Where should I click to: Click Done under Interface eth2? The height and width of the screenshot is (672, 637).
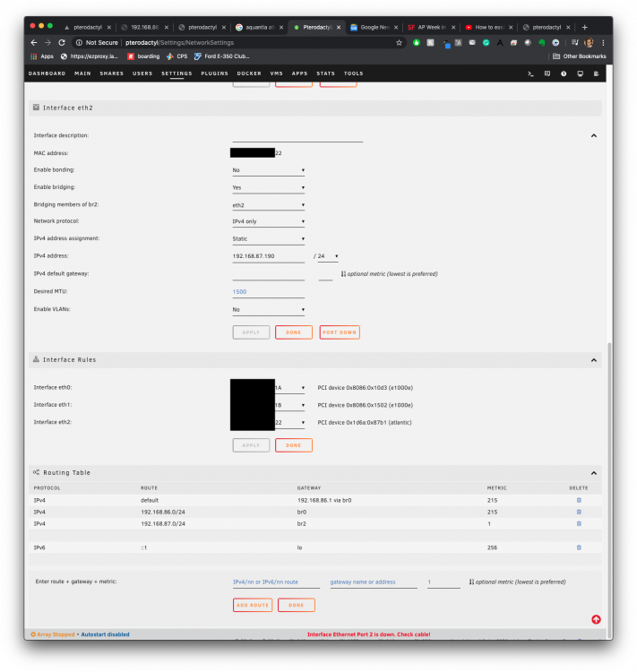pos(294,332)
